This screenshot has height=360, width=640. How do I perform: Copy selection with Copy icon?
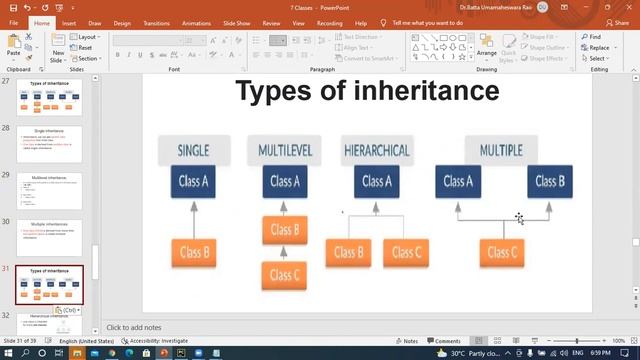click(29, 48)
